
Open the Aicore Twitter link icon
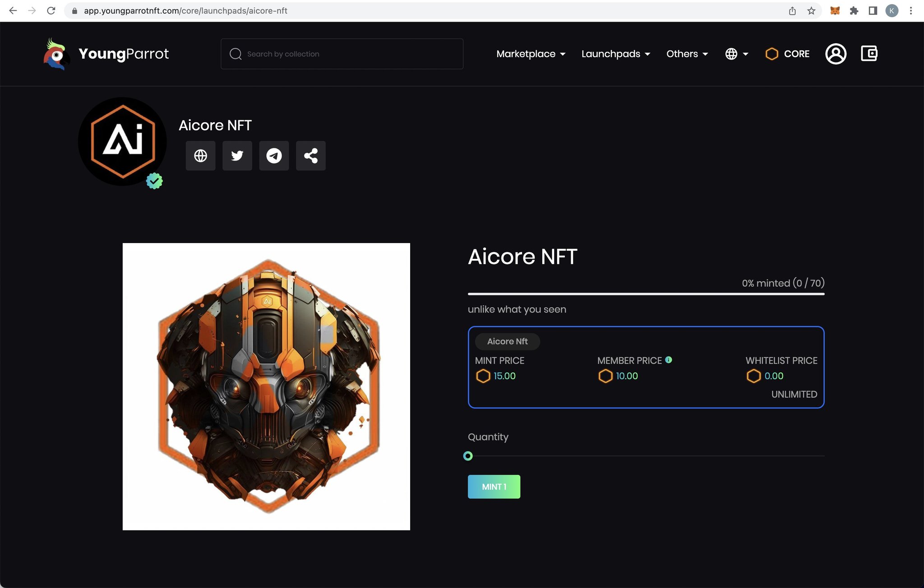coord(237,156)
